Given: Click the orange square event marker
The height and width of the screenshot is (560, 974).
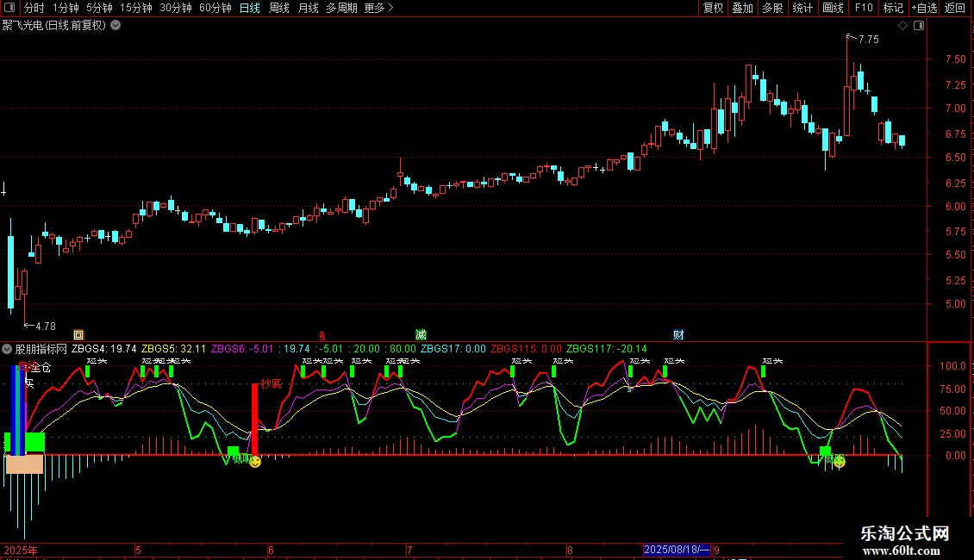Looking at the screenshot, I should tap(78, 335).
